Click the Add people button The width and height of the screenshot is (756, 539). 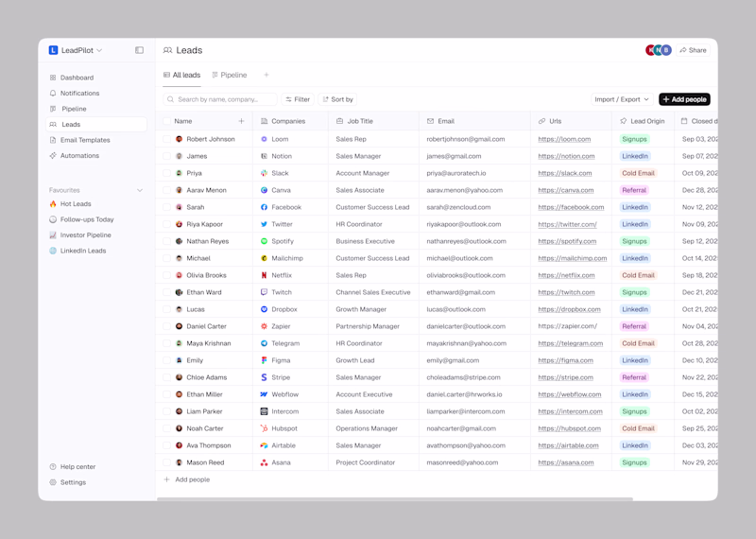tap(684, 99)
